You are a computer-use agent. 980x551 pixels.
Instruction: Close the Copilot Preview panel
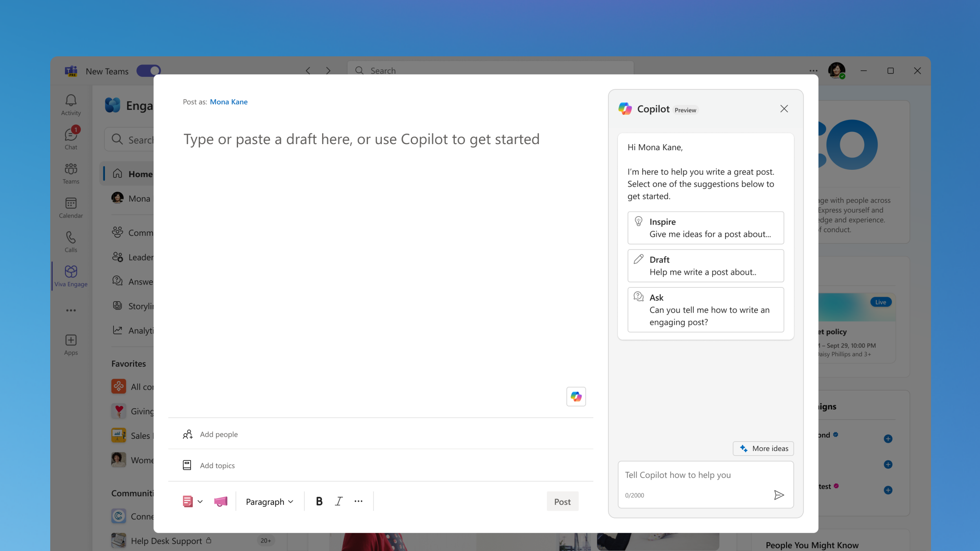coord(784,108)
